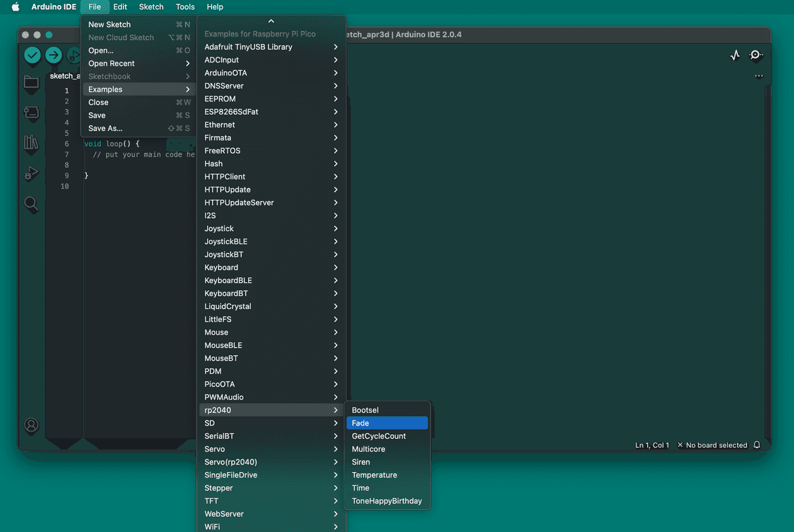Screen dimensions: 794x532
Task: Click the Verify checkmark button
Action: 33,55
